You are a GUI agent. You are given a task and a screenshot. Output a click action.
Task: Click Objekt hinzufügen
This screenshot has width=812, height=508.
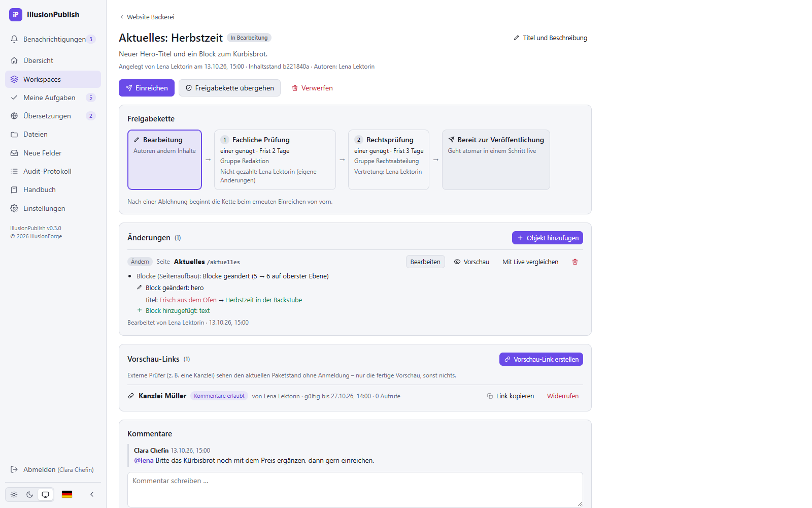tap(548, 238)
